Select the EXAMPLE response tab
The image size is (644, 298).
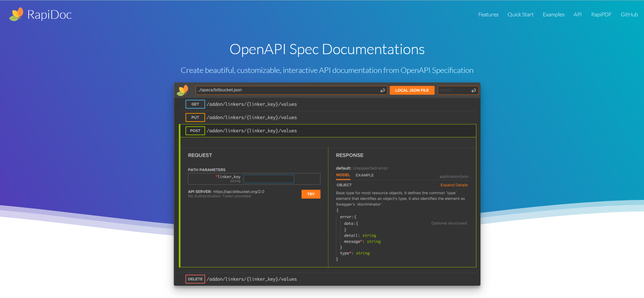[x=365, y=175]
